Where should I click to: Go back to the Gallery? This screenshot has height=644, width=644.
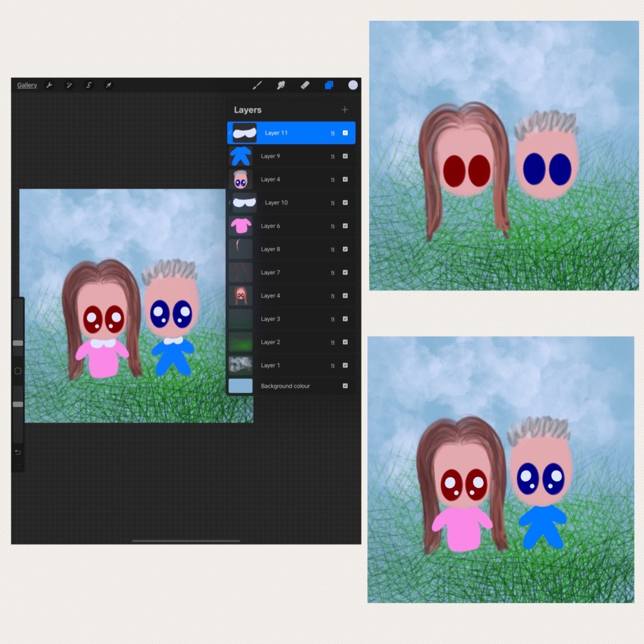pyautogui.click(x=27, y=86)
